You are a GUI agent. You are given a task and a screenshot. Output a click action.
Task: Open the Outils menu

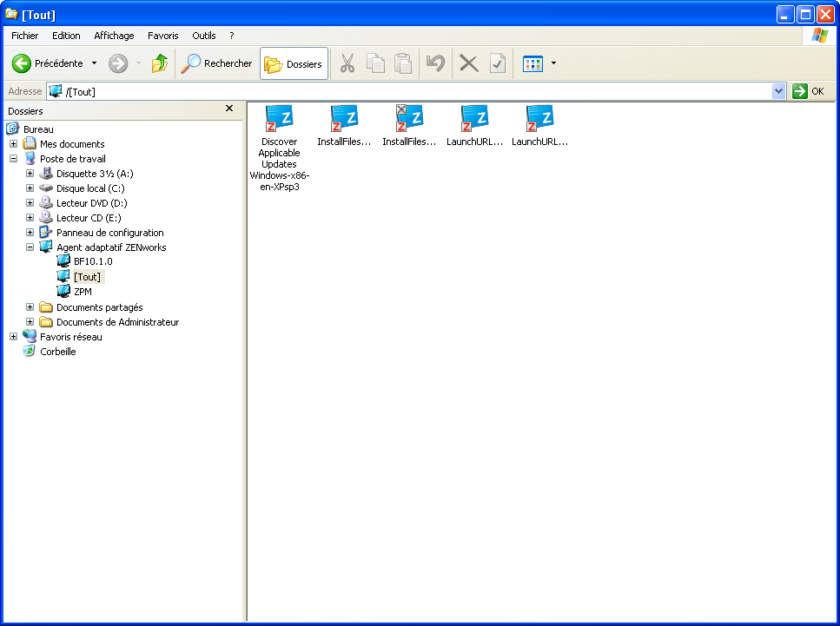point(203,36)
